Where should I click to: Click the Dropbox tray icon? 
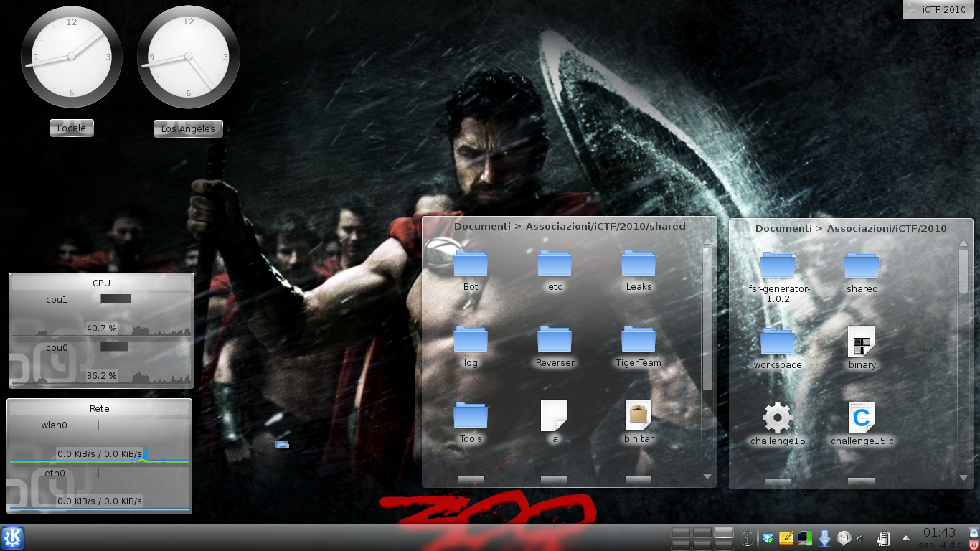pyautogui.click(x=768, y=538)
